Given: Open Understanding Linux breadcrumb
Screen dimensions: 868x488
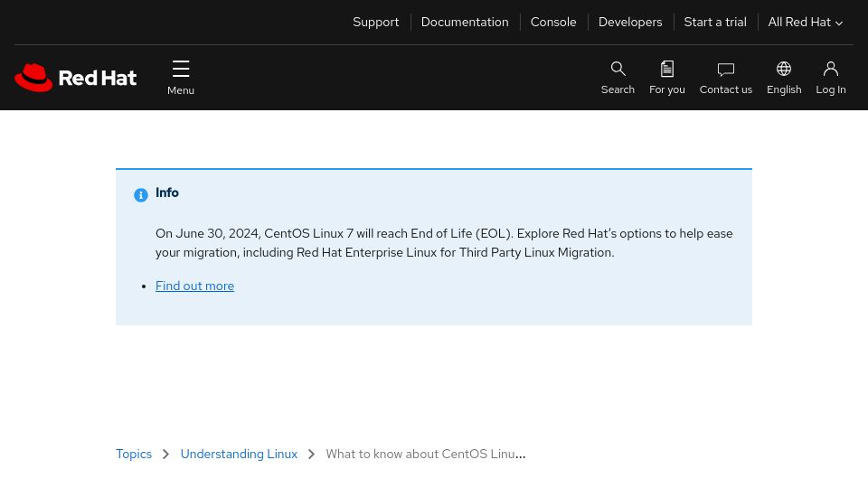Looking at the screenshot, I should click(239, 455).
